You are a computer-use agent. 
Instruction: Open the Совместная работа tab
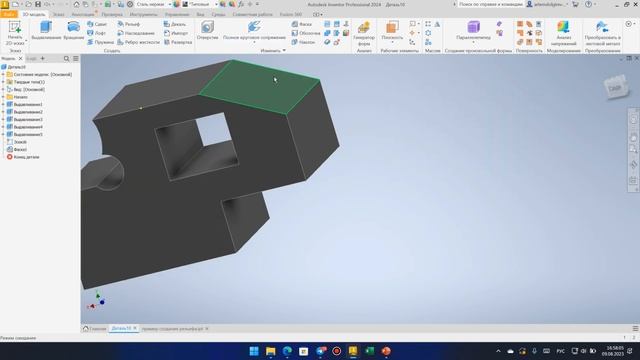coord(252,14)
